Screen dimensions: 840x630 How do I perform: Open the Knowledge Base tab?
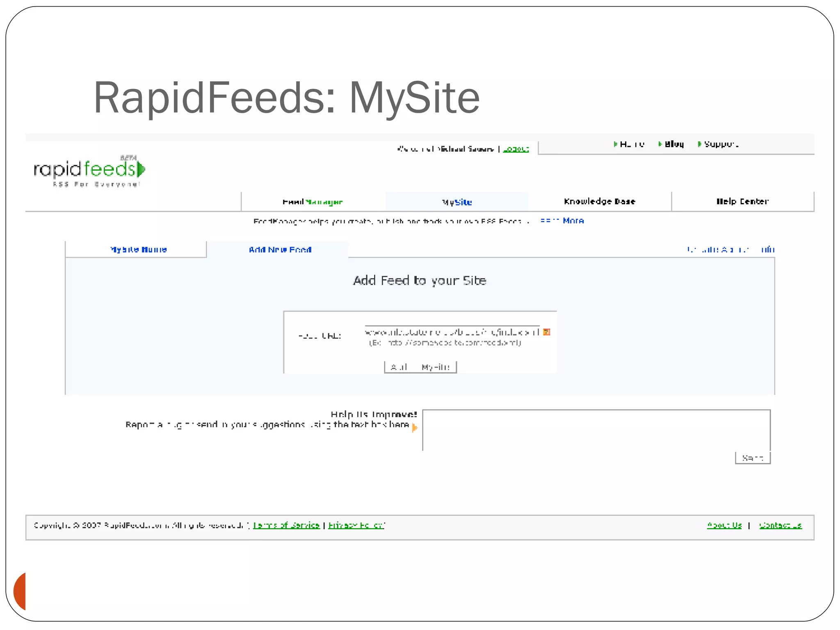(600, 201)
